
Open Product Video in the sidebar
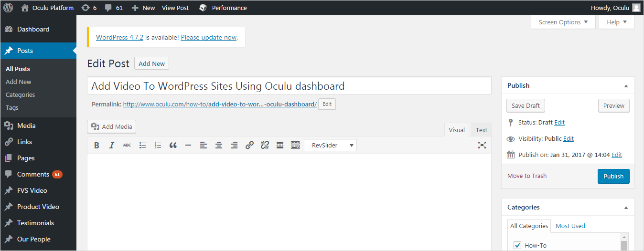[x=38, y=207]
